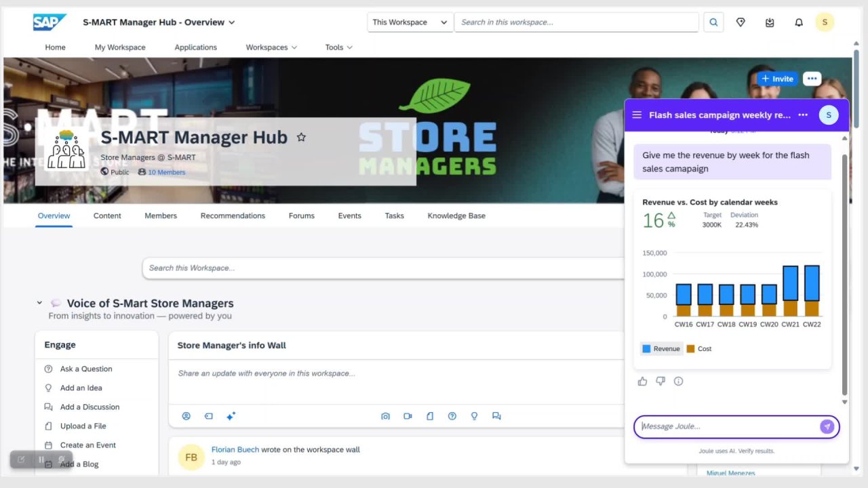Open the workspace more actions button next to Invite
Viewport: 868px width, 488px height.
tap(812, 79)
